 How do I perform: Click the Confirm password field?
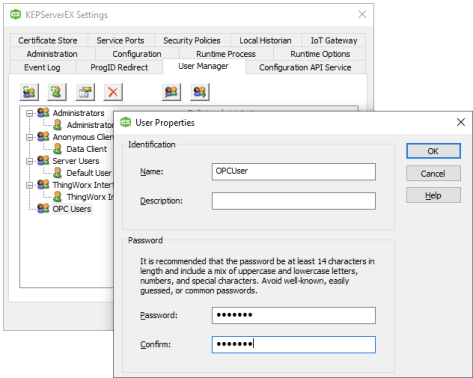click(x=294, y=344)
